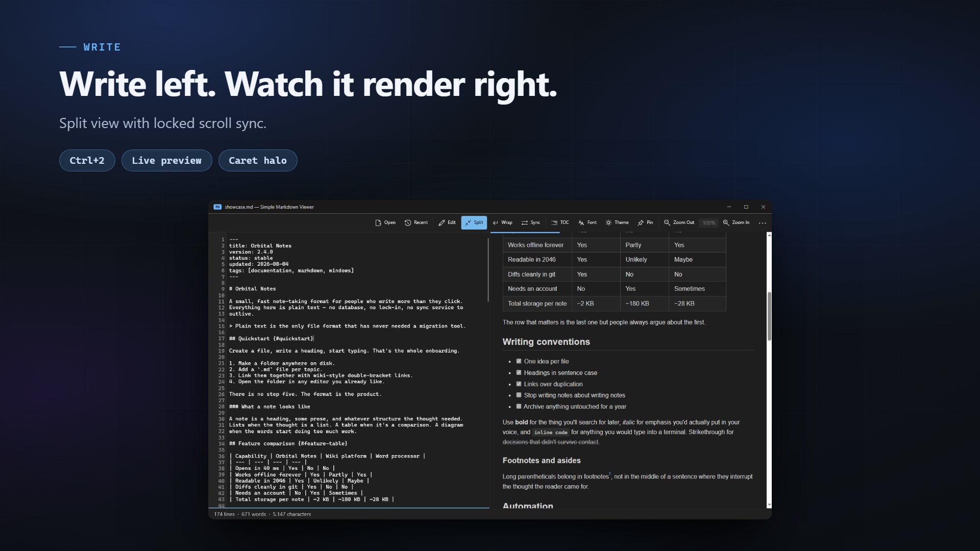Click the 'Writing conventions' heading

coord(546,342)
